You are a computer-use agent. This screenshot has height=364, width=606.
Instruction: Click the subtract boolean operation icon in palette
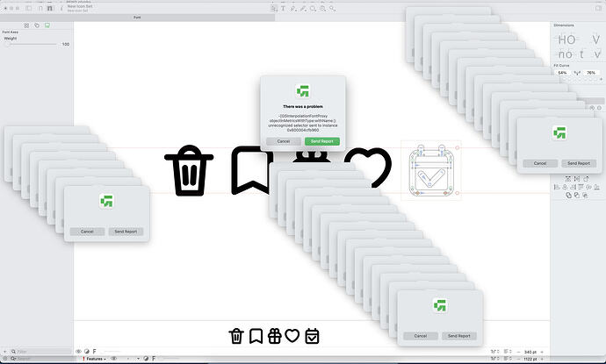577,196
